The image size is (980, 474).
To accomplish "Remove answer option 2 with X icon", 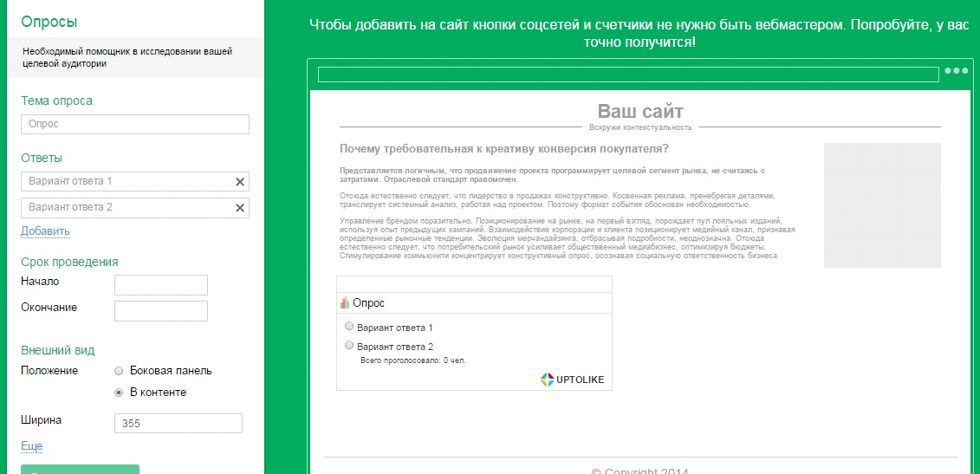I will 240,208.
